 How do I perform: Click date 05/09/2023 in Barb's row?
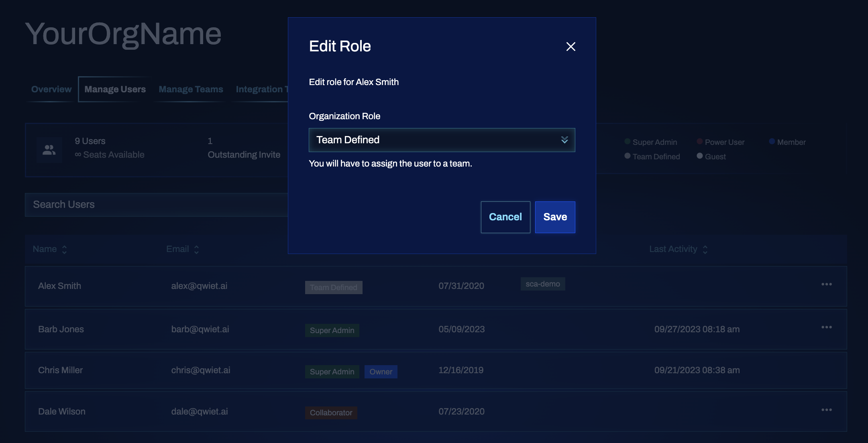pos(462,329)
